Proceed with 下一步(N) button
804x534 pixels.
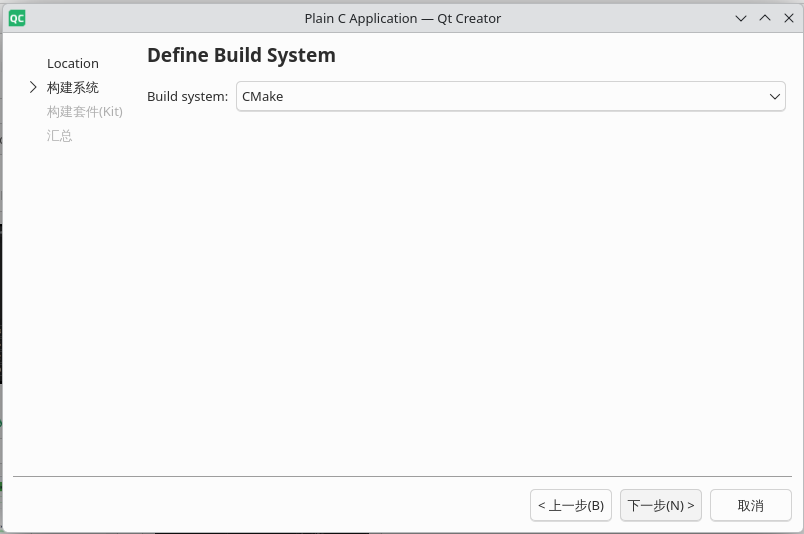pyautogui.click(x=660, y=505)
